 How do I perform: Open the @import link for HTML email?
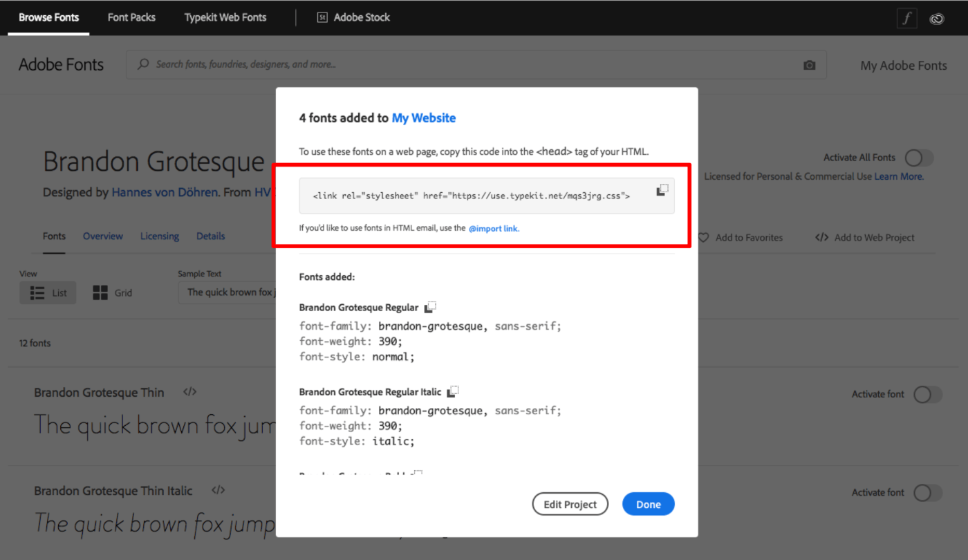(494, 228)
